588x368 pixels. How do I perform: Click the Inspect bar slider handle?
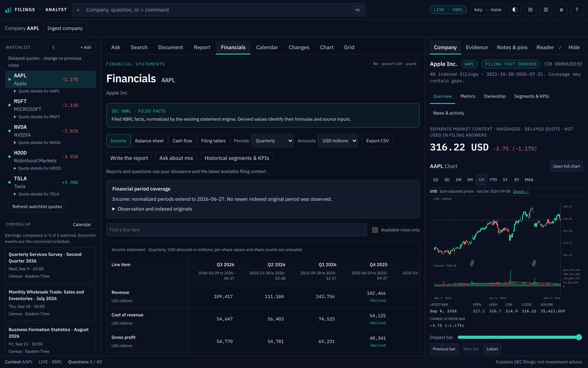tap(579, 337)
